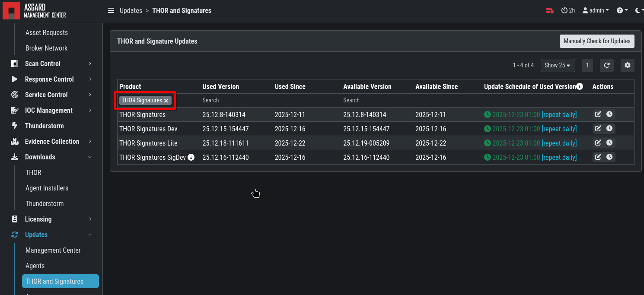Open the help question mark dropdown
The width and height of the screenshot is (644, 295).
point(622,10)
